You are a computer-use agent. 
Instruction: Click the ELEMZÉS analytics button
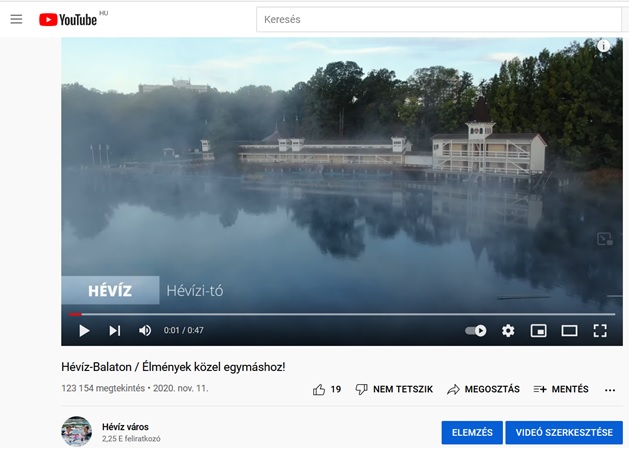point(472,433)
